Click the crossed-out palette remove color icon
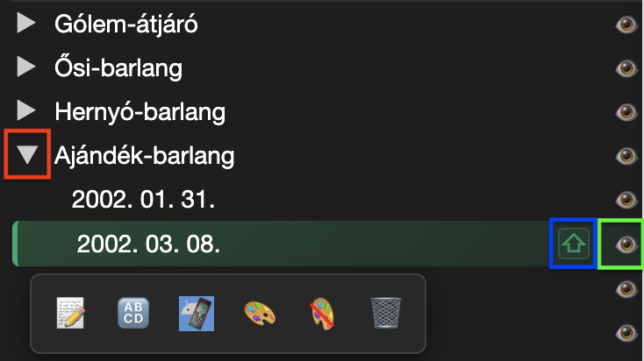 tap(321, 313)
